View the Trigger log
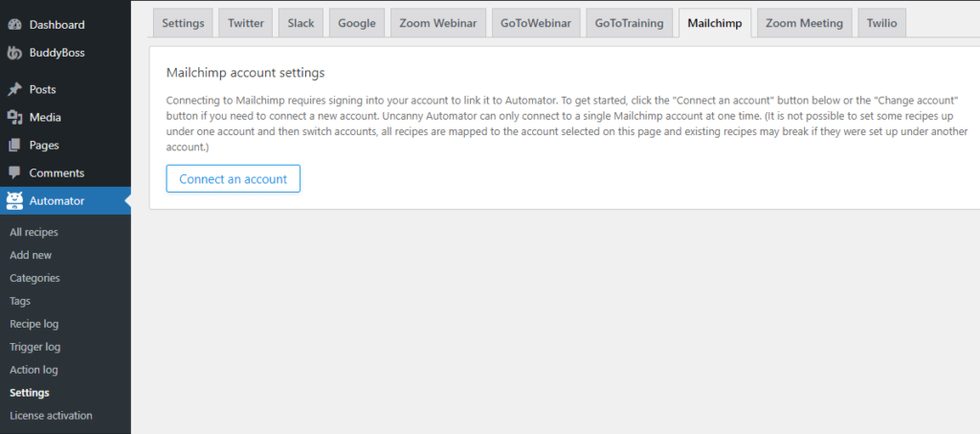The image size is (980, 434). tap(35, 347)
